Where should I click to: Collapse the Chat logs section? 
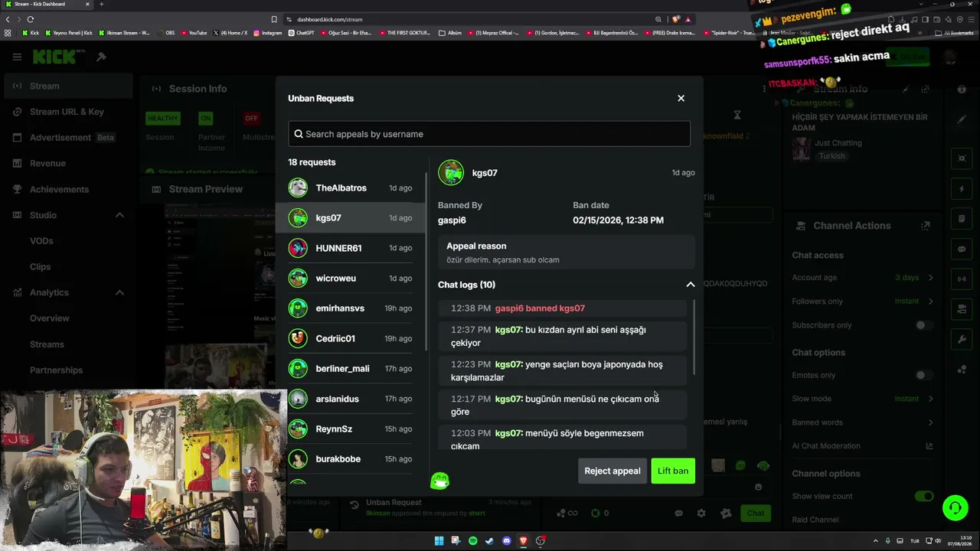(x=690, y=285)
